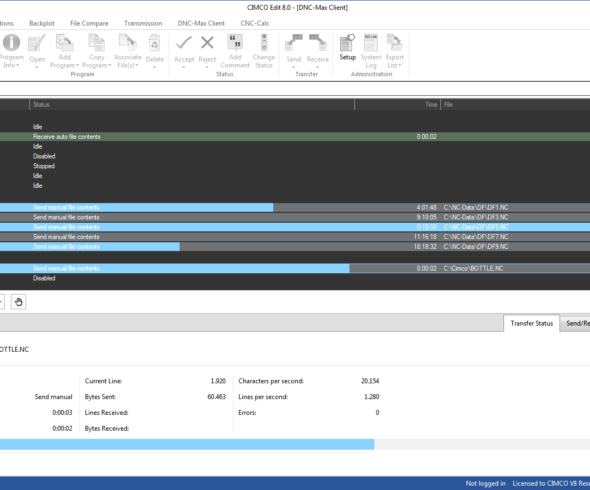The image size is (590, 490).
Task: Expand the Add Program dropdown arrow
Action: click(x=78, y=65)
